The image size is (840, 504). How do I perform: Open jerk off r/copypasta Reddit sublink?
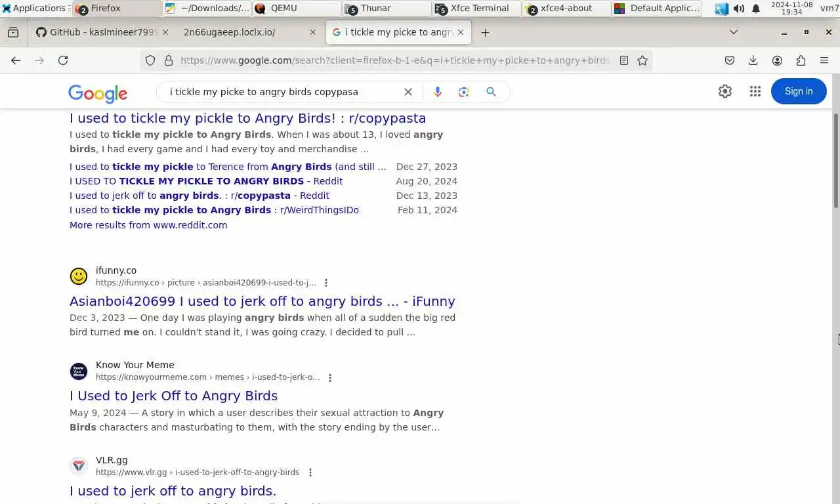coord(199,196)
